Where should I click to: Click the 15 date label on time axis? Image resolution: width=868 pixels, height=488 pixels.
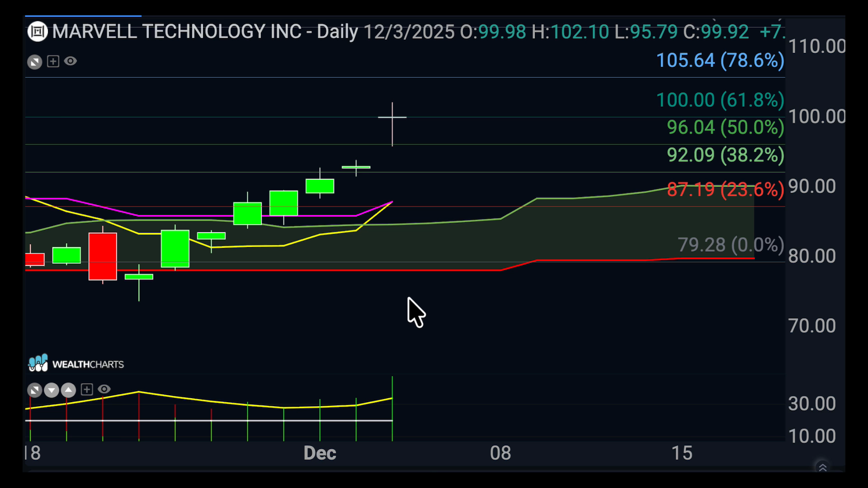681,453
